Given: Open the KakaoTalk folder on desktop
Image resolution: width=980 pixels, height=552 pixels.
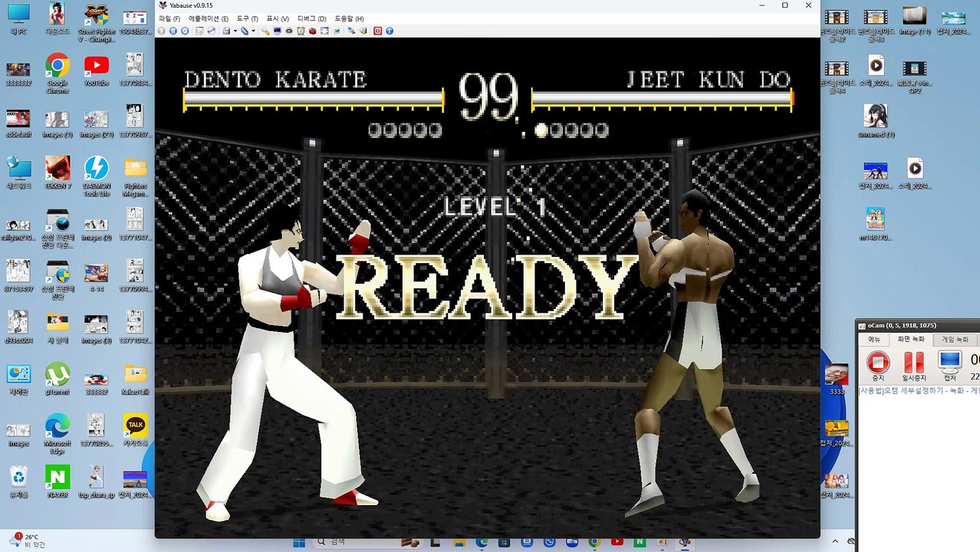Looking at the screenshot, I should [136, 379].
